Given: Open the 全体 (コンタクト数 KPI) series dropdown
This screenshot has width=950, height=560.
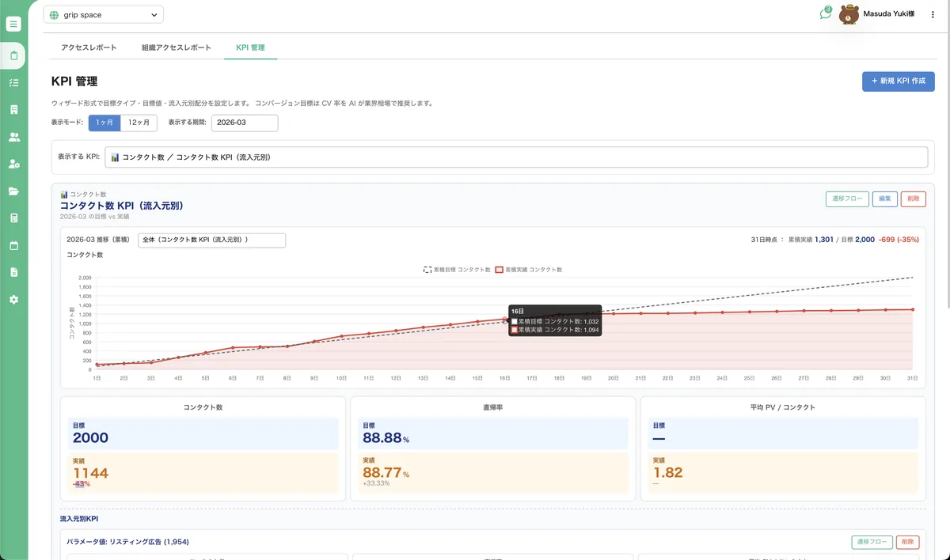Looking at the screenshot, I should [x=211, y=240].
